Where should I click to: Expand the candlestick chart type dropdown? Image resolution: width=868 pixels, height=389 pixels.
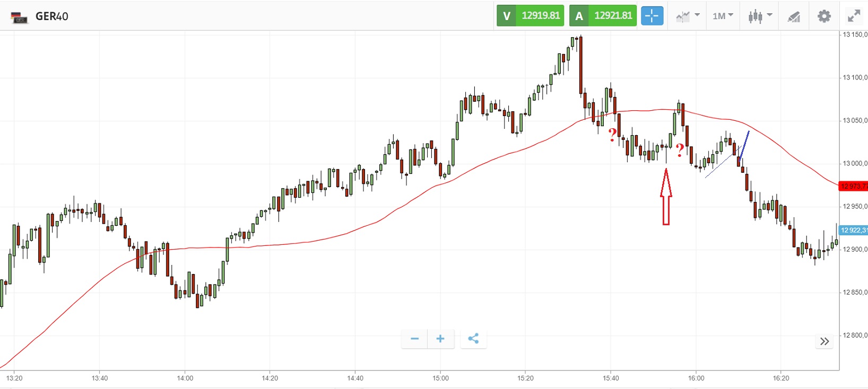click(x=760, y=16)
